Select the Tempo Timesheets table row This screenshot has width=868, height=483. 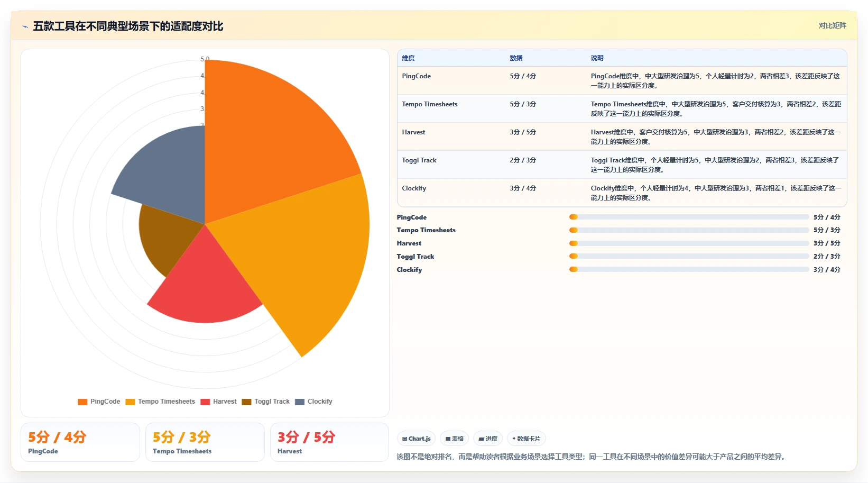tap(622, 108)
